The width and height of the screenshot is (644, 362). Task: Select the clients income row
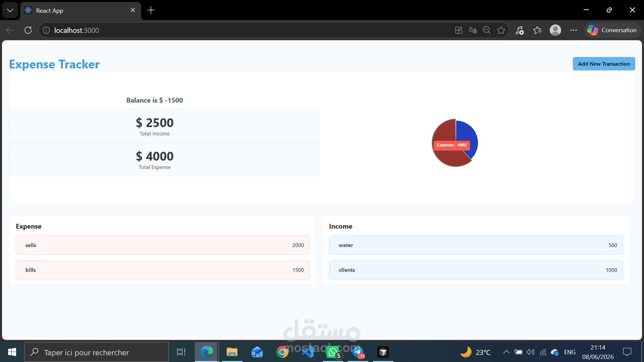click(x=476, y=270)
